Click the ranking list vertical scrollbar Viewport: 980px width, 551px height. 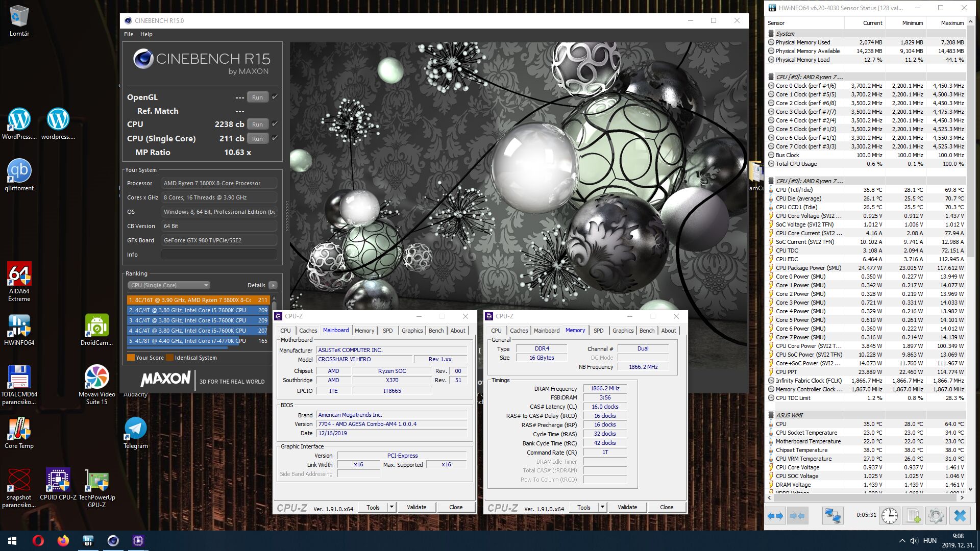274,322
